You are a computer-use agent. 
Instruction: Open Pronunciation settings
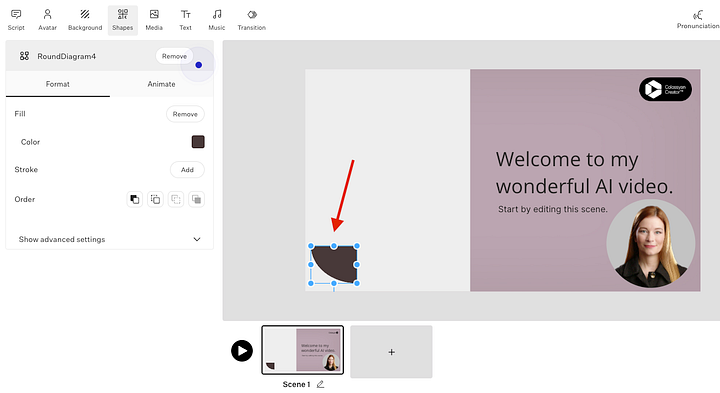[x=698, y=19]
